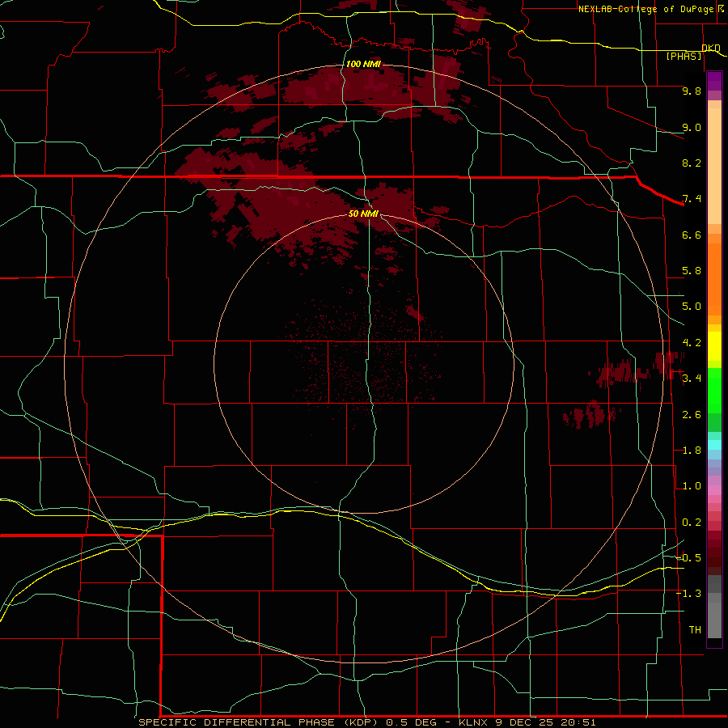Click the 0.2 scale value
Image resolution: width=728 pixels, height=728 pixels.
click(x=692, y=523)
